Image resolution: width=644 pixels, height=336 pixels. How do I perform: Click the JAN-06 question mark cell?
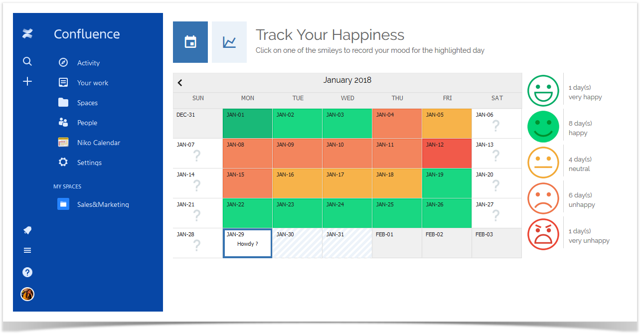pos(497,124)
